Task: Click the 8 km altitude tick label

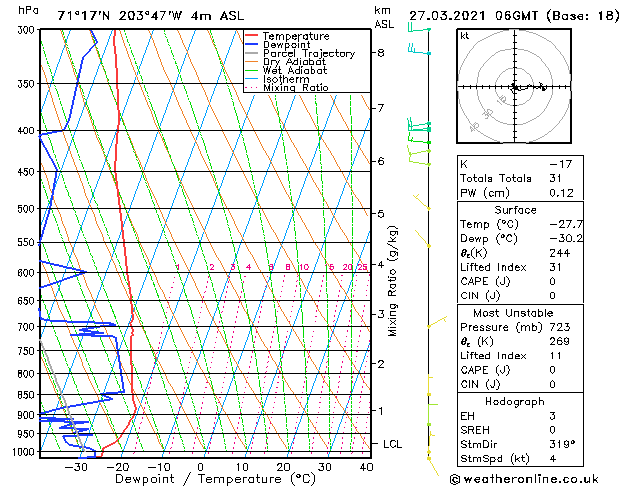Action: (x=380, y=53)
